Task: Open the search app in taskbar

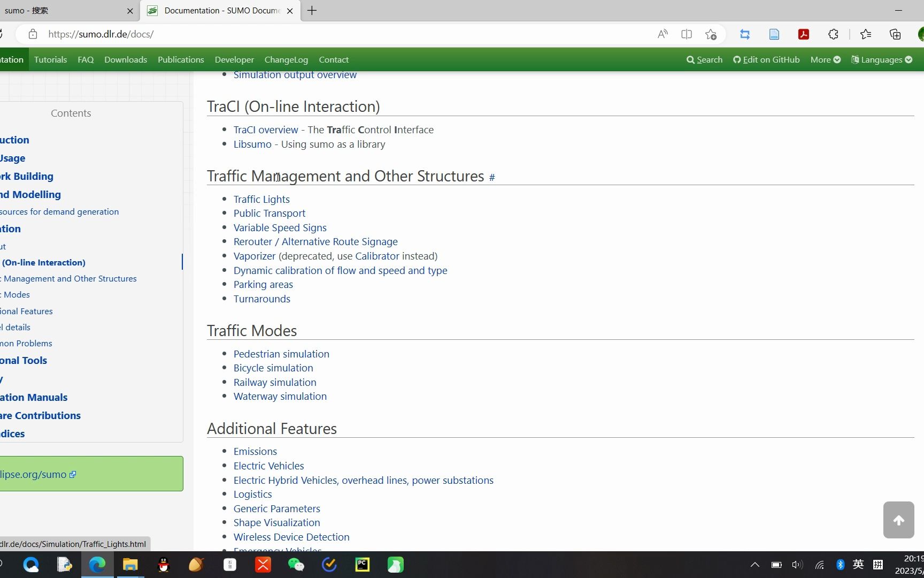Action: point(31,565)
